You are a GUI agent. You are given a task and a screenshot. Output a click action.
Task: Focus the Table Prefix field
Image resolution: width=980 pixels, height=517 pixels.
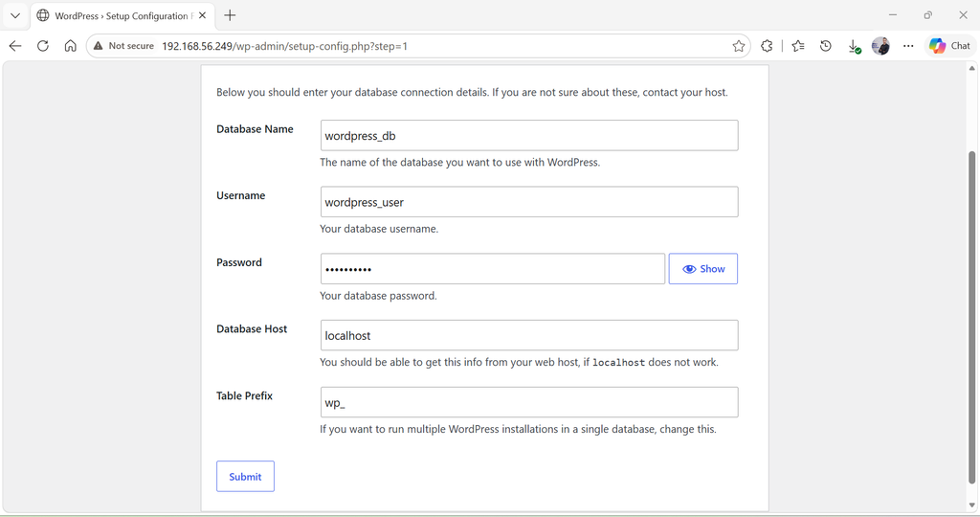click(529, 402)
